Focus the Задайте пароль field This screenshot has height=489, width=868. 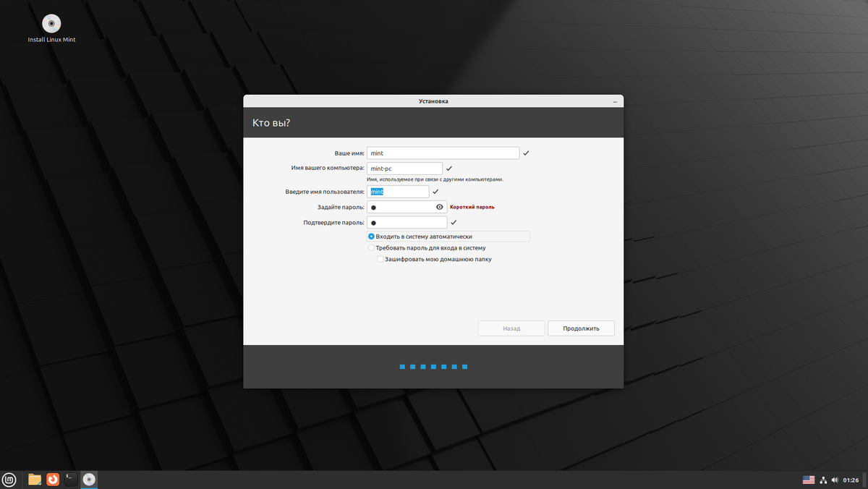(407, 207)
